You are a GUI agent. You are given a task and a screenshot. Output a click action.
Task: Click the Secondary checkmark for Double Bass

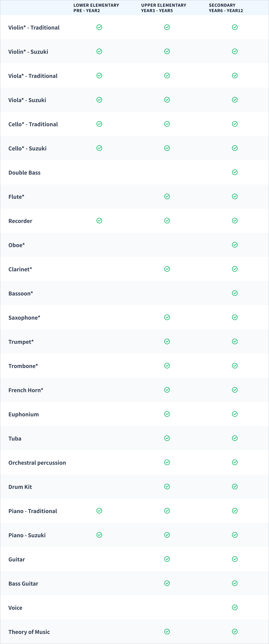click(235, 172)
